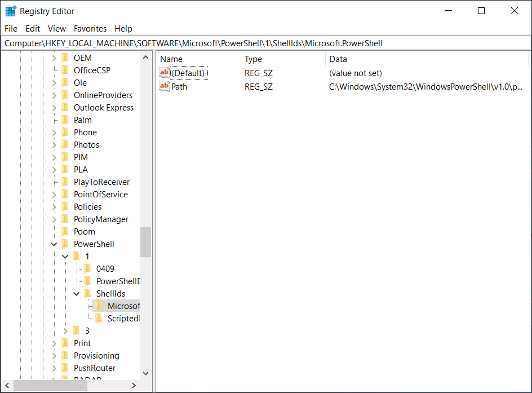Click the tree scroll up arrow
Screen dimensions: 532x393
click(x=145, y=58)
